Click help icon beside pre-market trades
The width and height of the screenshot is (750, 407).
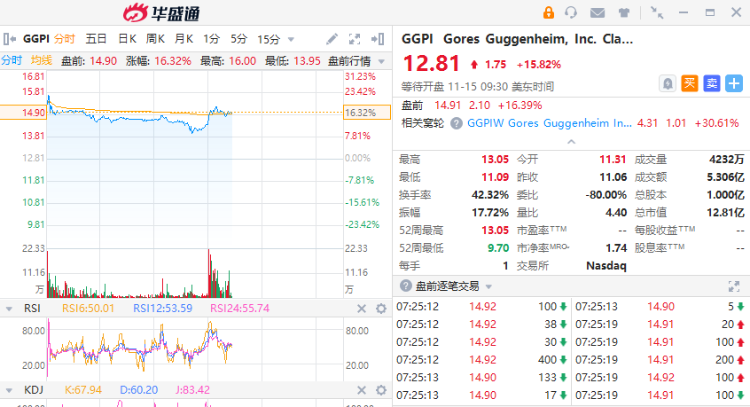406,286
